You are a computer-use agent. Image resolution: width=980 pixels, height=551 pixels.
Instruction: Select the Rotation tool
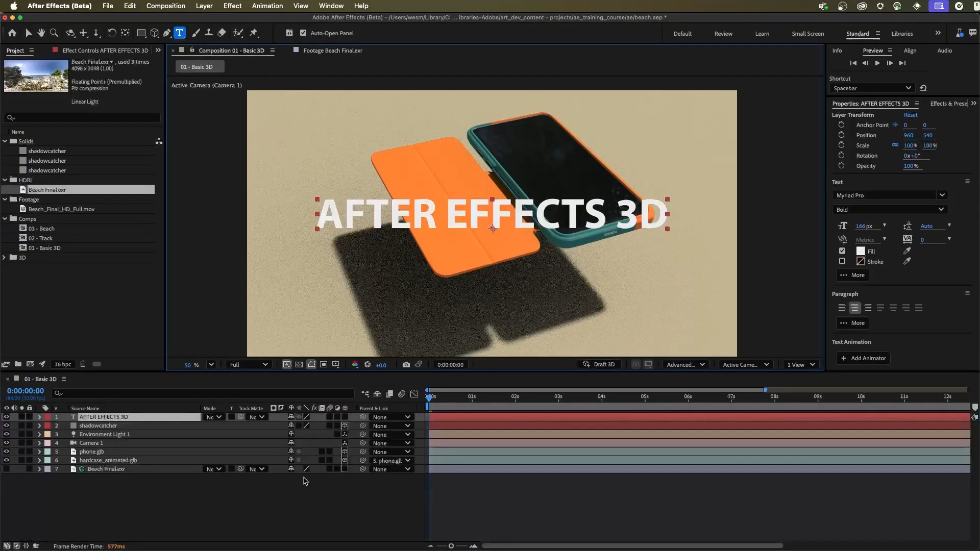click(x=112, y=33)
